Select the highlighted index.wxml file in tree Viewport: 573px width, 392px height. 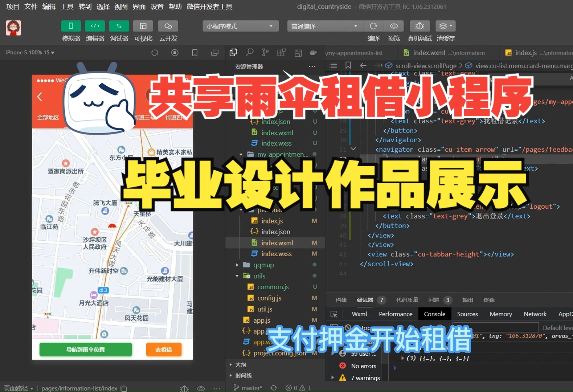tap(275, 243)
